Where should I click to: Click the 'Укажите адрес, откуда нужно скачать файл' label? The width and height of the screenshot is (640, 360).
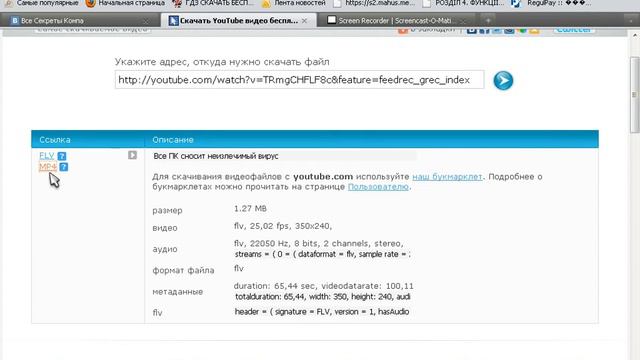(222, 62)
